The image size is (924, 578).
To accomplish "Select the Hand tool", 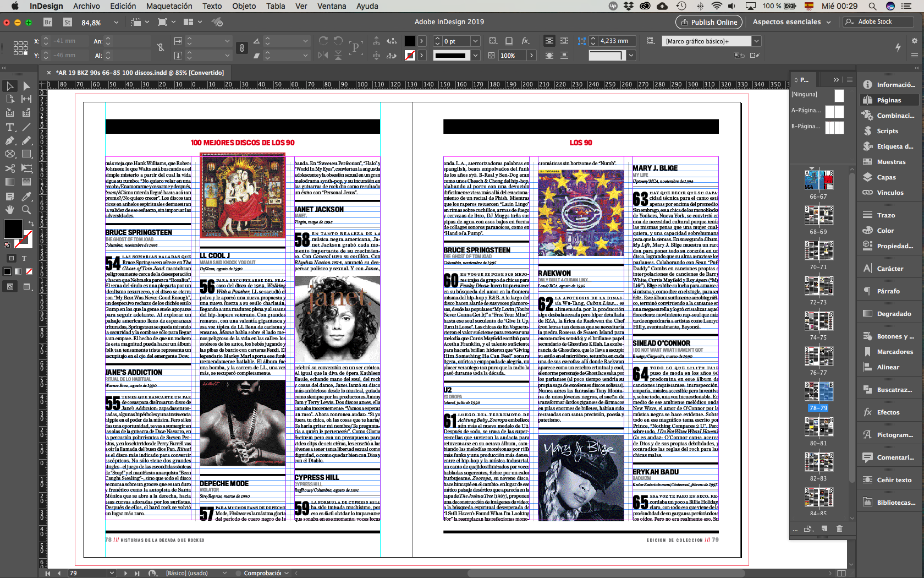I will [x=10, y=210].
